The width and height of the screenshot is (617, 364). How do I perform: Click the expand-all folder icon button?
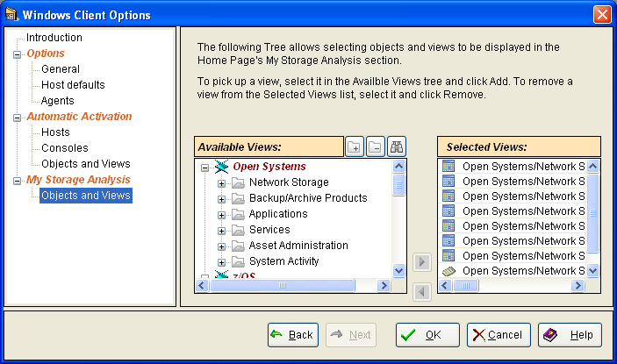click(355, 147)
